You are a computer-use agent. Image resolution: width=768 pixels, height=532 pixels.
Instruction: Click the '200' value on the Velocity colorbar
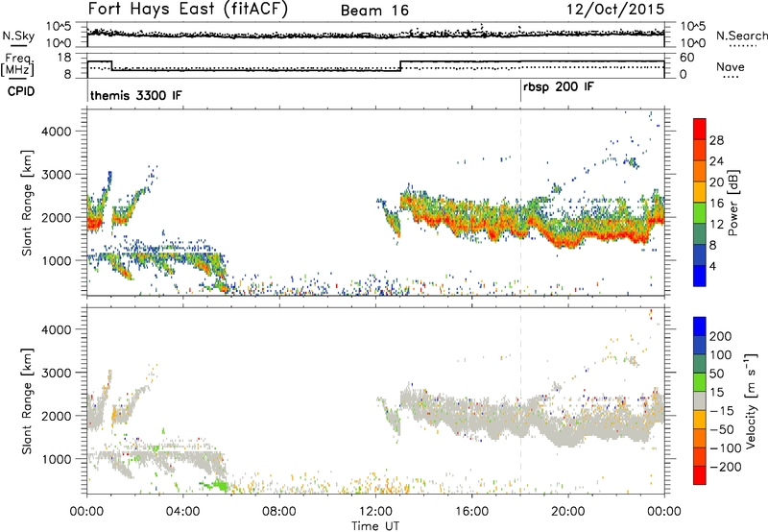721,336
